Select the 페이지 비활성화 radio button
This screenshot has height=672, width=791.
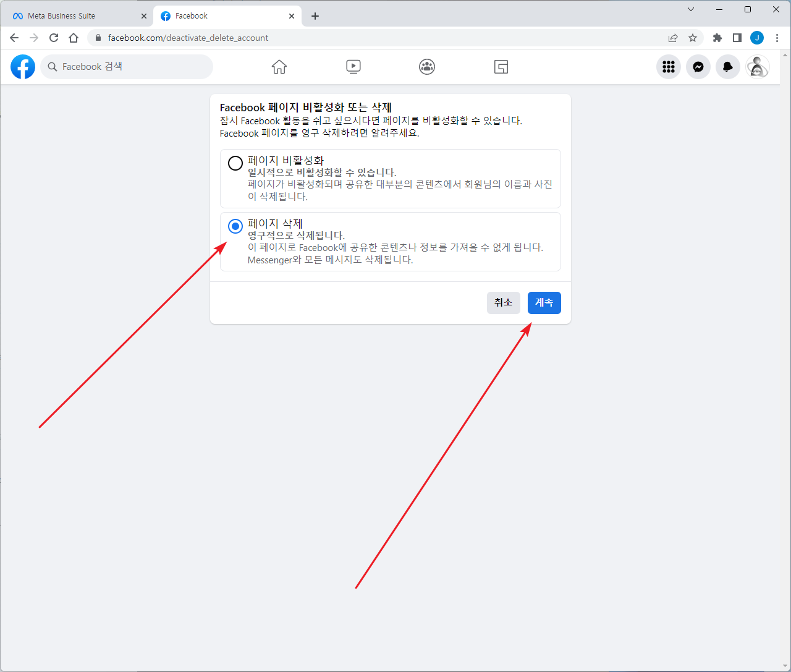[x=235, y=163]
